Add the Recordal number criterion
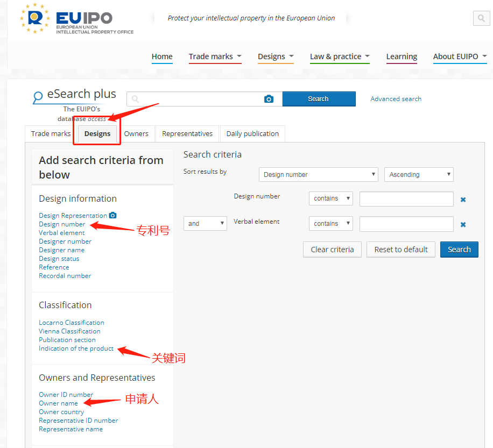Image resolution: width=493 pixels, height=448 pixels. (65, 276)
